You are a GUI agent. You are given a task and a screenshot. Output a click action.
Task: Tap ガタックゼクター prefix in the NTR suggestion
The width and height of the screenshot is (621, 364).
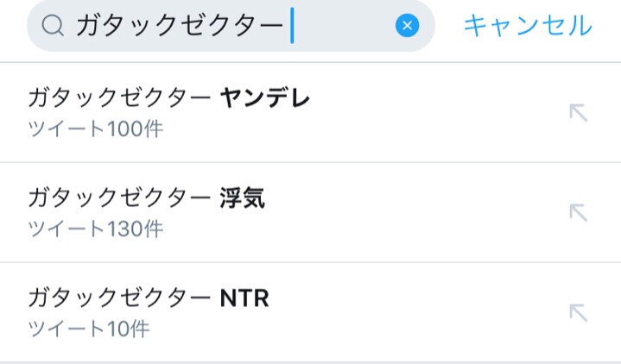coord(119,299)
